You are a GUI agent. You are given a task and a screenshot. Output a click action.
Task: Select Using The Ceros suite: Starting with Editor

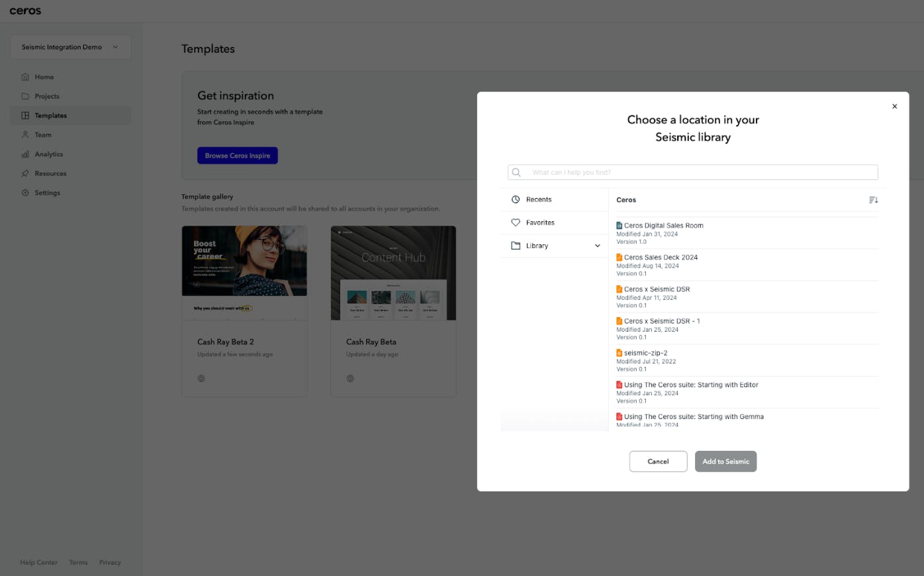pyautogui.click(x=747, y=392)
